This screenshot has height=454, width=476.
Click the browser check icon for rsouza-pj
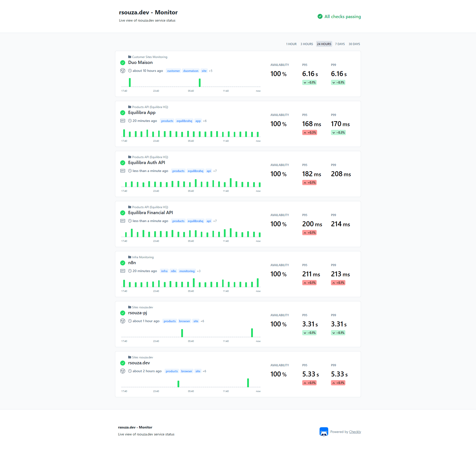tap(123, 321)
